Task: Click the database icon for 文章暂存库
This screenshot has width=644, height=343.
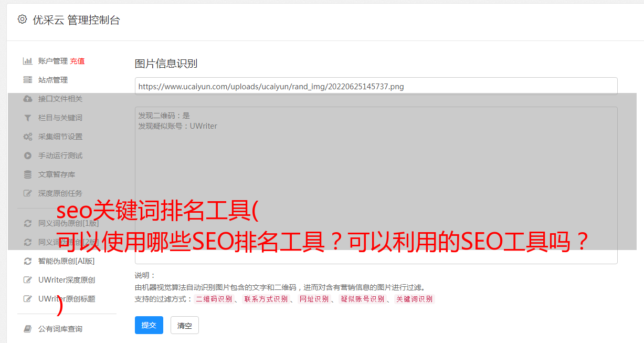Action: (x=28, y=174)
